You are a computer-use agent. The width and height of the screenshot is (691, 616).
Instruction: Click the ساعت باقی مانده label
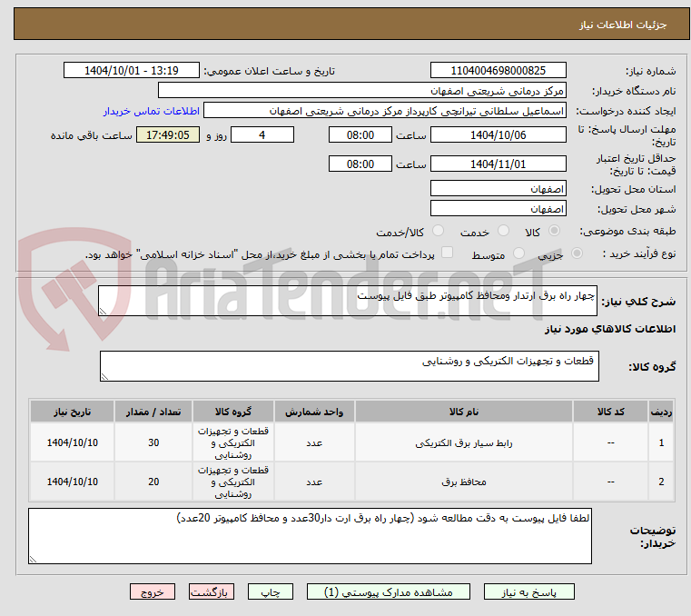point(91,135)
